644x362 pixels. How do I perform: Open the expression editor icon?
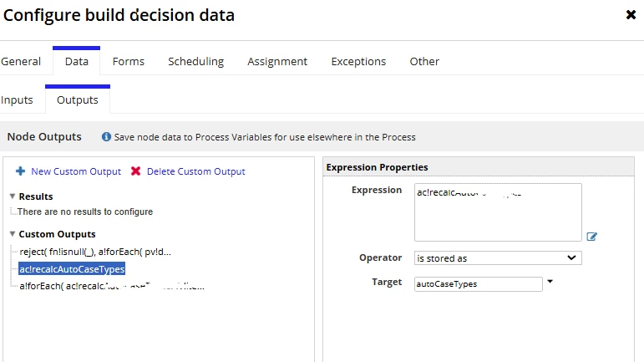point(591,237)
